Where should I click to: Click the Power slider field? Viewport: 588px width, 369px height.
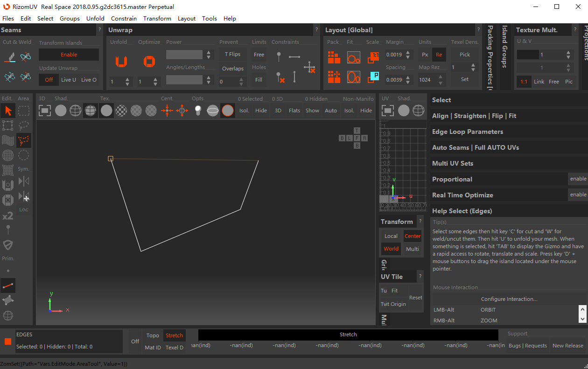(x=185, y=55)
